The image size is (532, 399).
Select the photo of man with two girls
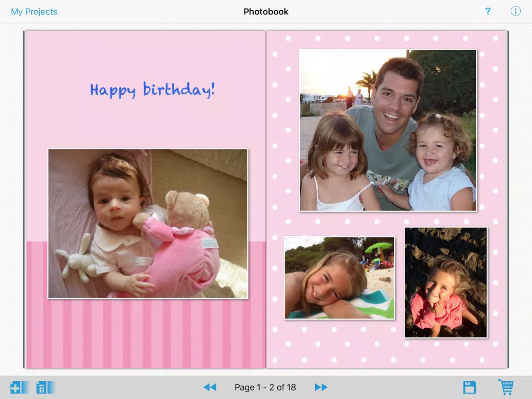pyautogui.click(x=388, y=130)
